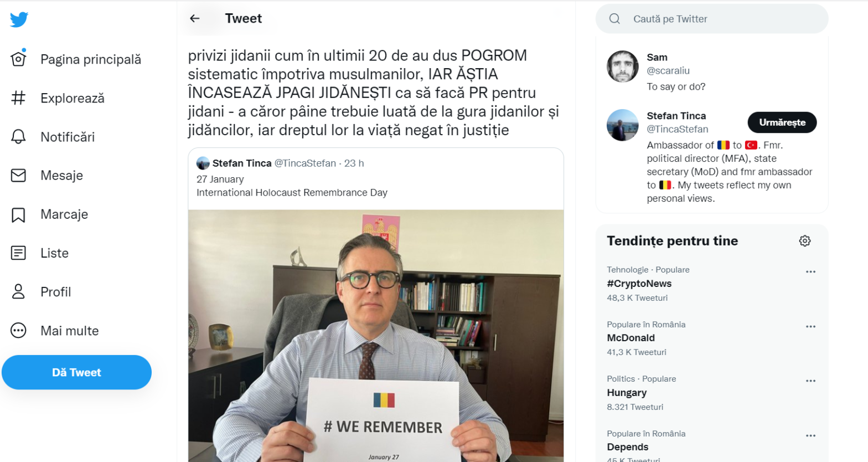Open Pagina principală home icon

click(18, 58)
